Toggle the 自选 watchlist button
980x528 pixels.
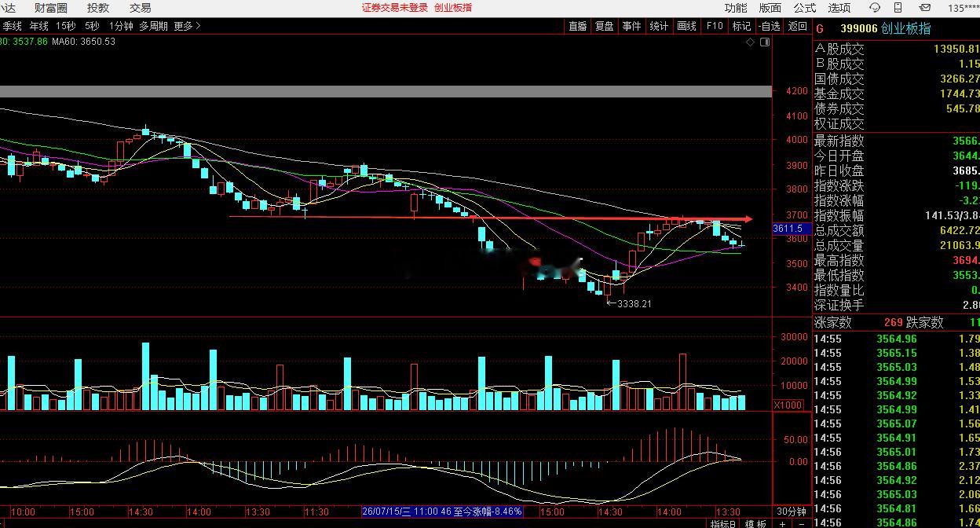[770, 26]
